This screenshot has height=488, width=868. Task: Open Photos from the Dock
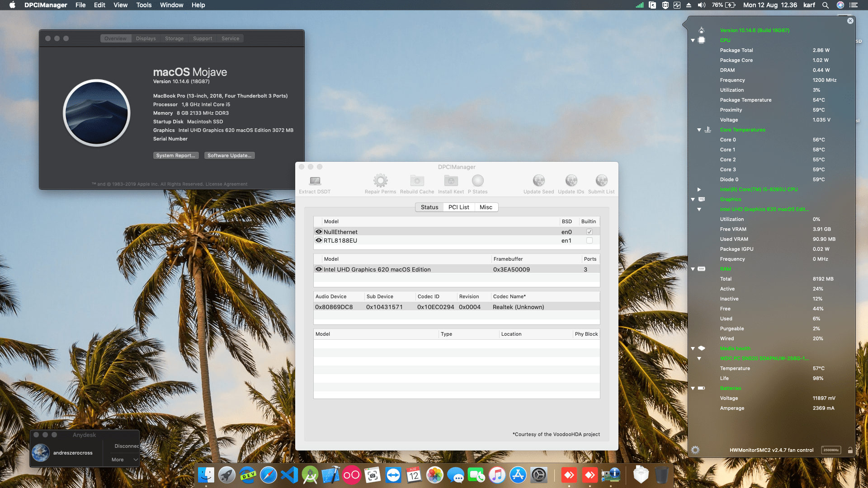tap(435, 475)
